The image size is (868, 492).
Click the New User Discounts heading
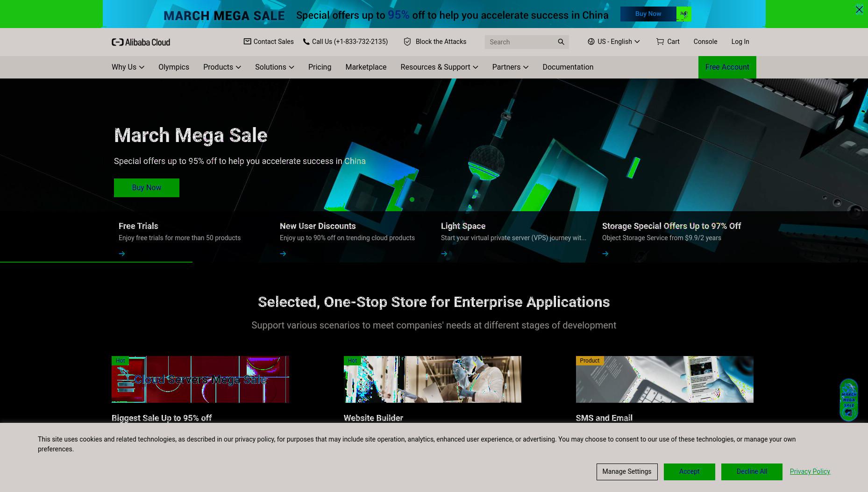point(318,226)
